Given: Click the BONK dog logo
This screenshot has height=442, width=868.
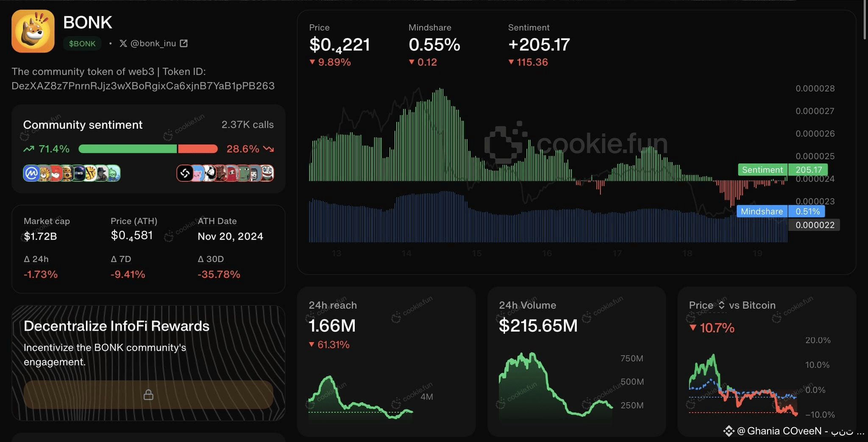Looking at the screenshot, I should click(33, 31).
